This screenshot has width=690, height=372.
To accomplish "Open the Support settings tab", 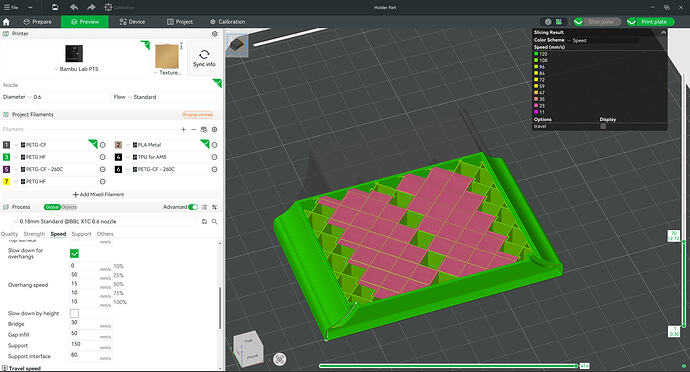I will tap(81, 234).
